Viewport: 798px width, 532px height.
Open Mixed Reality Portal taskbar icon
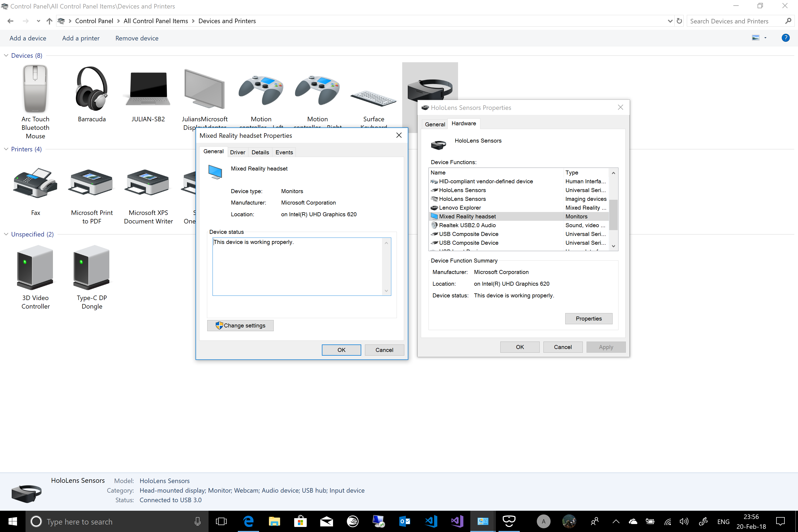coord(509,521)
